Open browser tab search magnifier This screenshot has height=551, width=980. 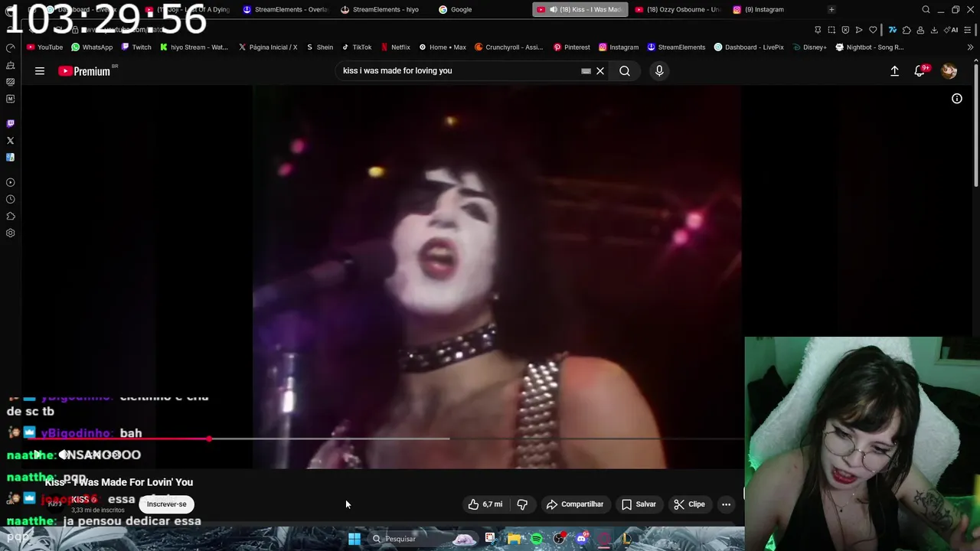click(x=926, y=9)
